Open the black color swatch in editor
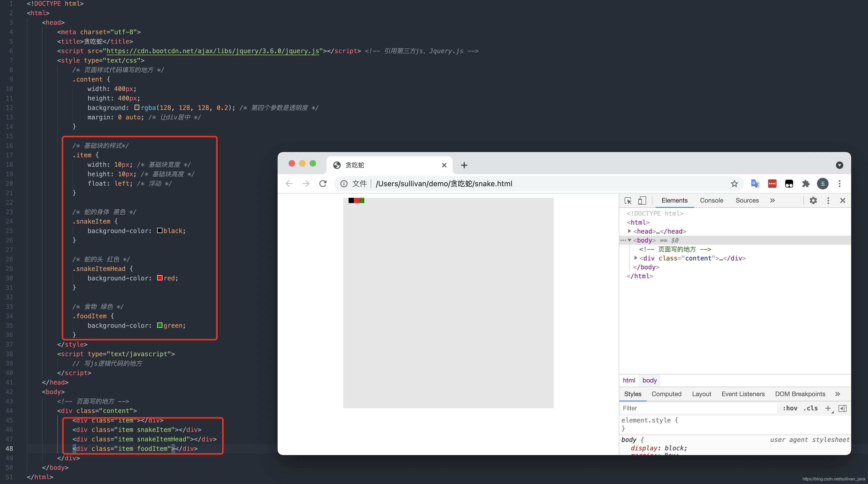 click(x=160, y=230)
